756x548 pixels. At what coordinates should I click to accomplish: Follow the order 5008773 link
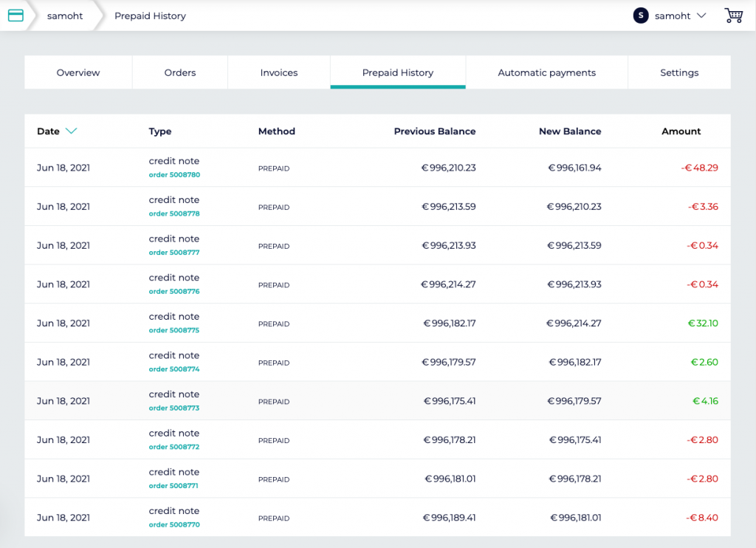click(174, 408)
